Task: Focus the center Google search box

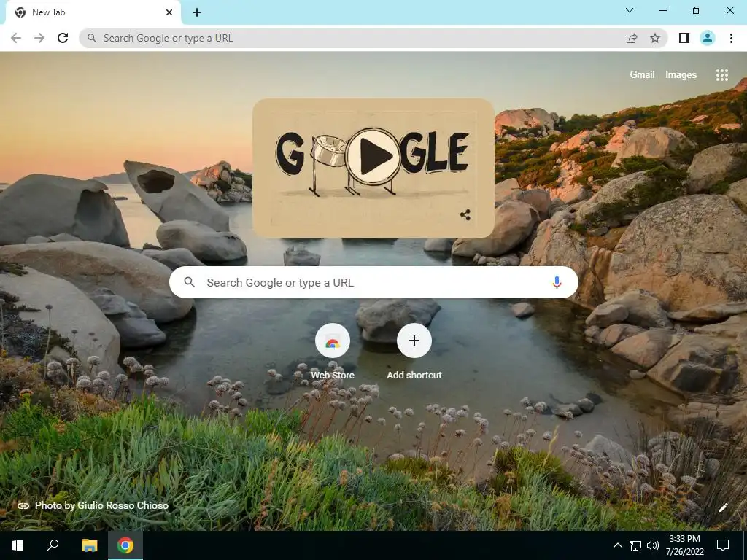Action: click(x=373, y=282)
